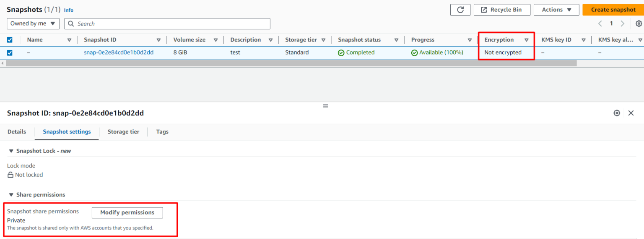The height and width of the screenshot is (239, 644).
Task: Click the Modify permissions button
Action: [x=127, y=213]
